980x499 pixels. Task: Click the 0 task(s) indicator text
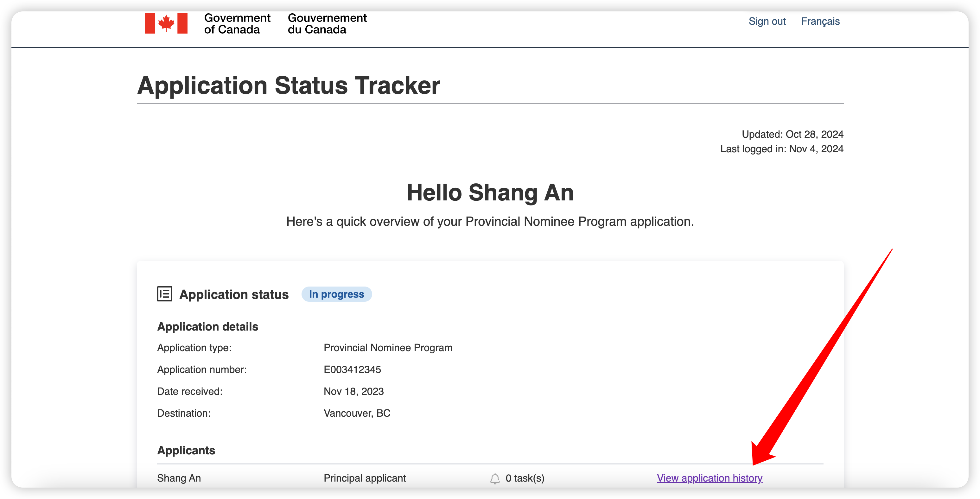[x=525, y=478]
